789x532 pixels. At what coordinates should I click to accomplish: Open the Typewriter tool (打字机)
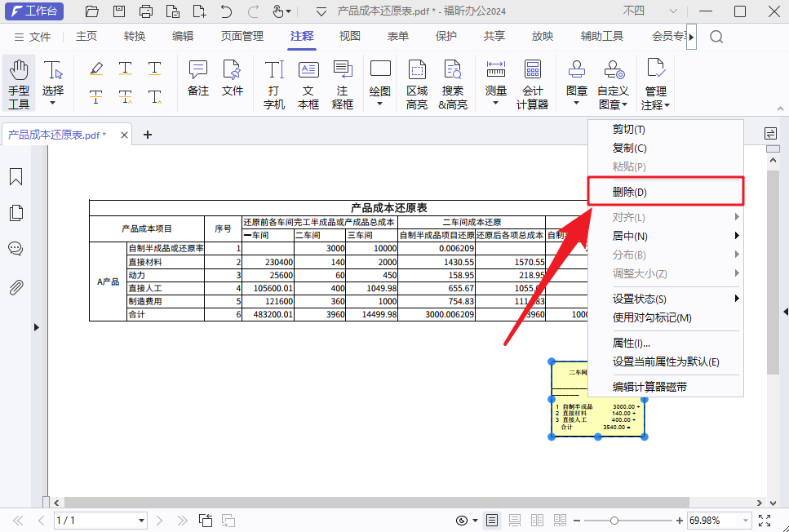(x=273, y=80)
